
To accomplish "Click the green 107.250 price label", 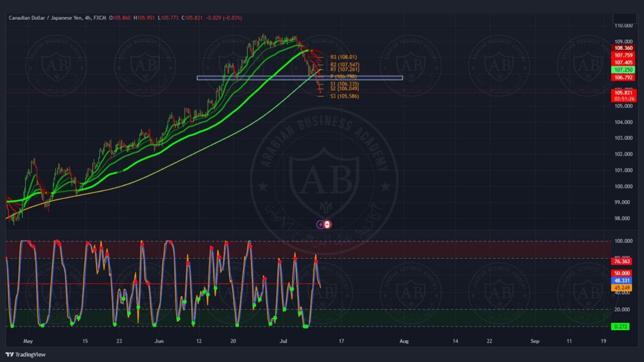I will 623,70.
